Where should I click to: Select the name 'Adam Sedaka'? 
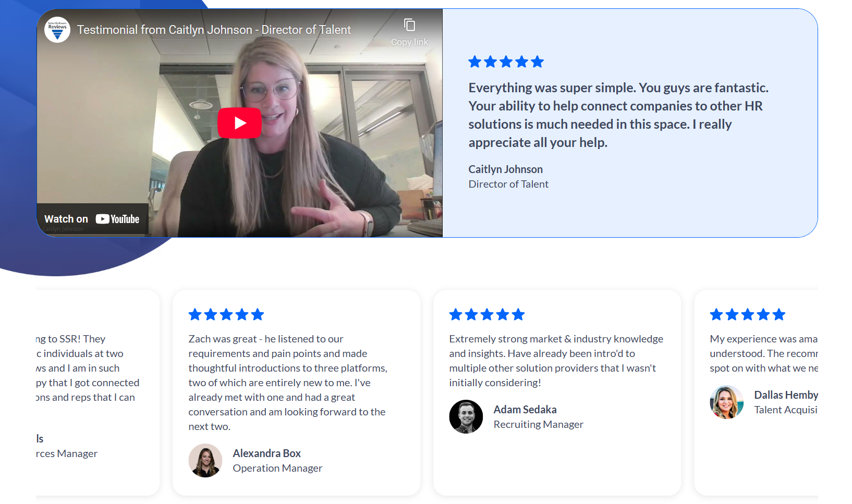point(525,410)
